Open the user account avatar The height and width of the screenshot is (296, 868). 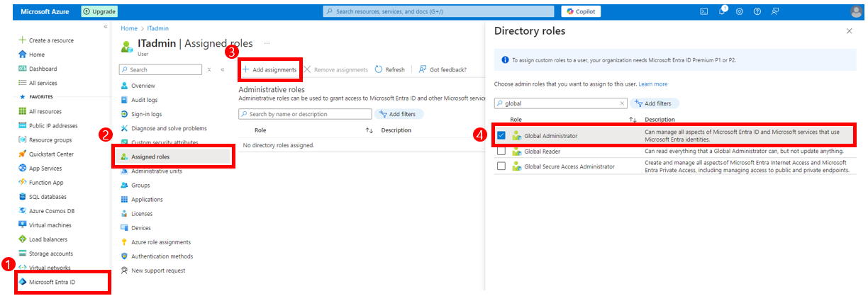tap(856, 11)
